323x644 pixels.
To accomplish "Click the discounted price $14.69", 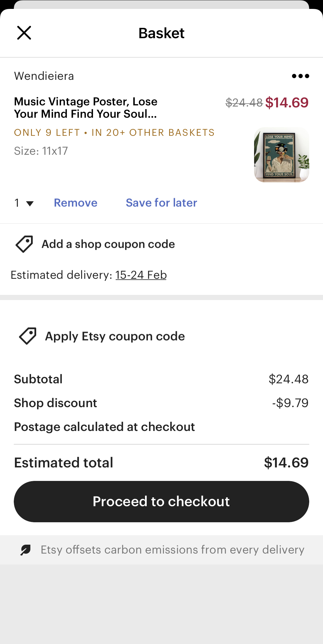I will (287, 103).
